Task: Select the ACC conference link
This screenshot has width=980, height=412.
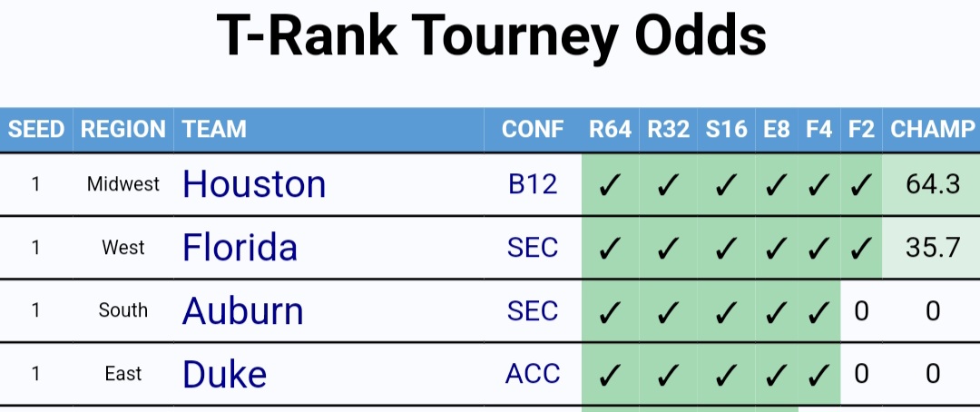Action: pos(533,374)
